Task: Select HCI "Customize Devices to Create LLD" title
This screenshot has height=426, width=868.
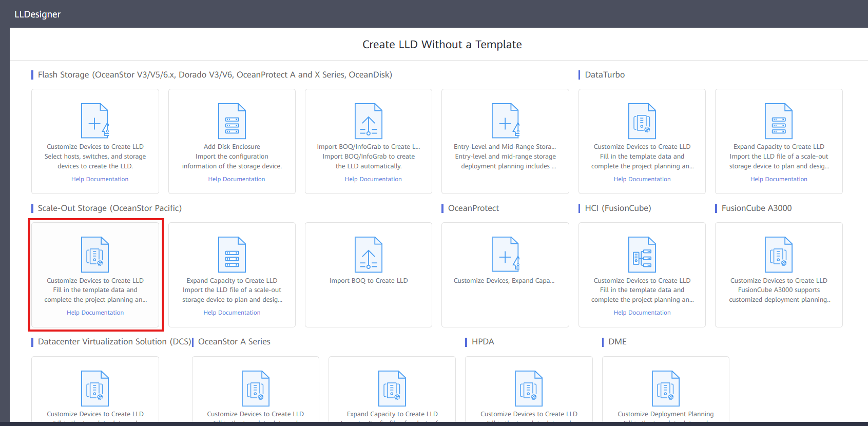Action: [x=642, y=281]
